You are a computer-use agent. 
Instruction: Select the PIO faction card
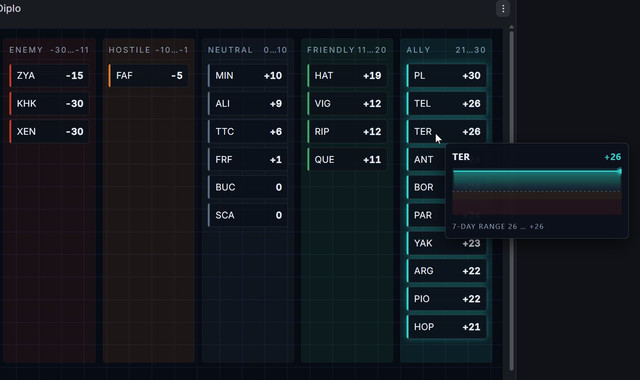tap(447, 299)
